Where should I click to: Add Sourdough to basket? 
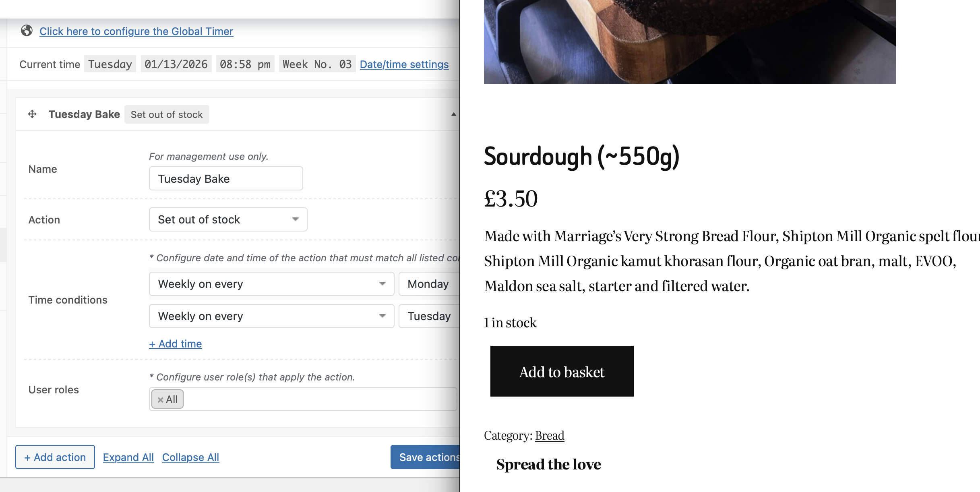coord(562,371)
